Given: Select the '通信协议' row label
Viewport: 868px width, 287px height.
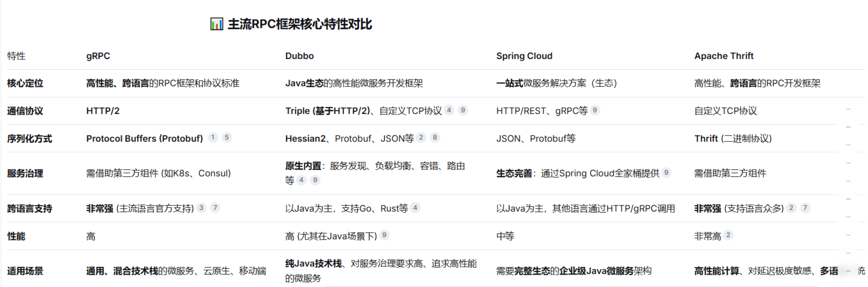Looking at the screenshot, I should [25, 111].
